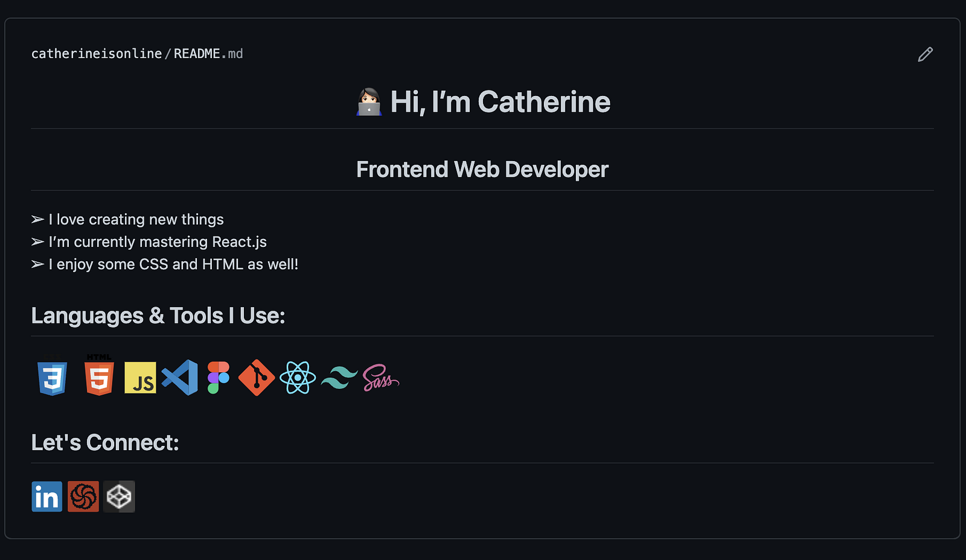This screenshot has width=966, height=560.
Task: Click the CSS3 shield logo
Action: (53, 378)
